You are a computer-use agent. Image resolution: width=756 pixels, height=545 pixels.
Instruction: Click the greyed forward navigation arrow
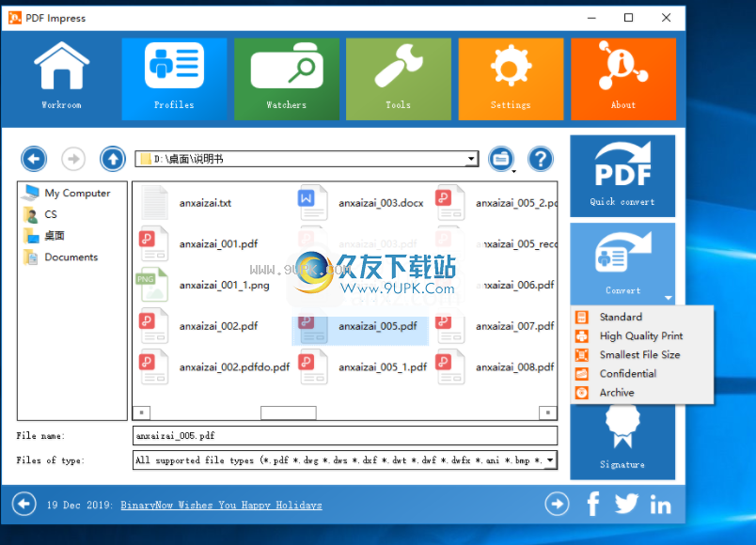click(x=73, y=159)
